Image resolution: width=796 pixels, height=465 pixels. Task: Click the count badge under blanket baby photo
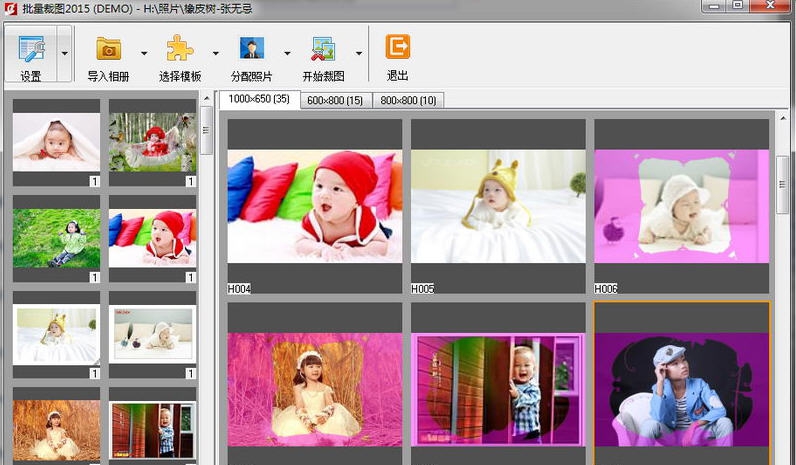[94, 181]
